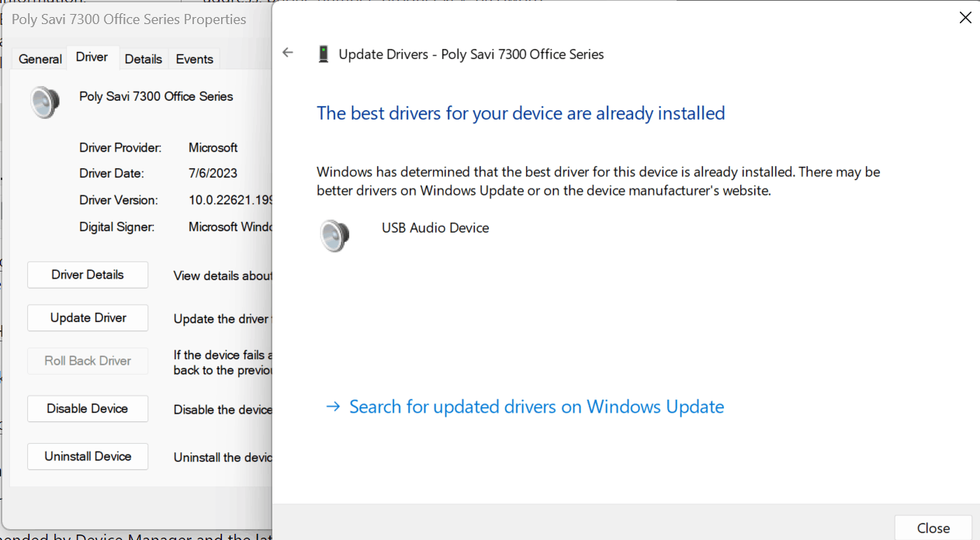Open the General tab in Properties
The height and width of the screenshot is (540, 980).
coord(40,59)
